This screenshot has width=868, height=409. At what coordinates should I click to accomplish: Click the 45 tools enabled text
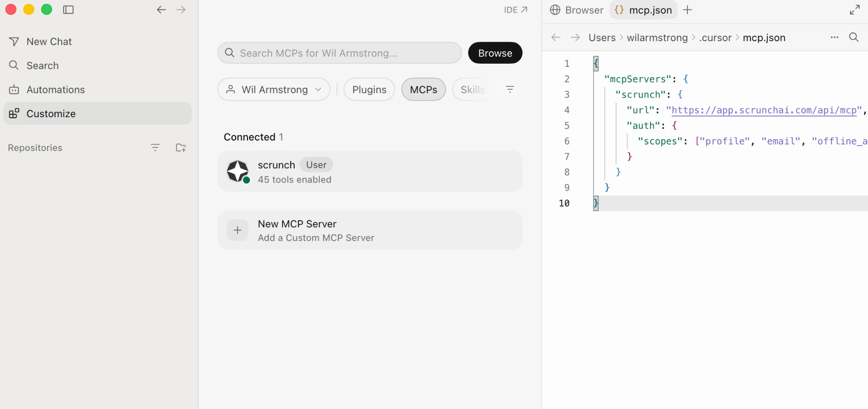point(295,180)
